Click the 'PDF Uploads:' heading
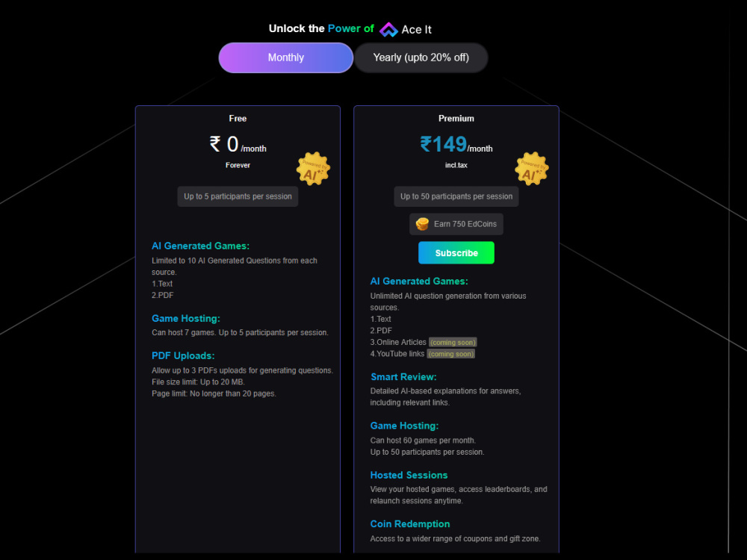The width and height of the screenshot is (747, 560). tap(183, 355)
